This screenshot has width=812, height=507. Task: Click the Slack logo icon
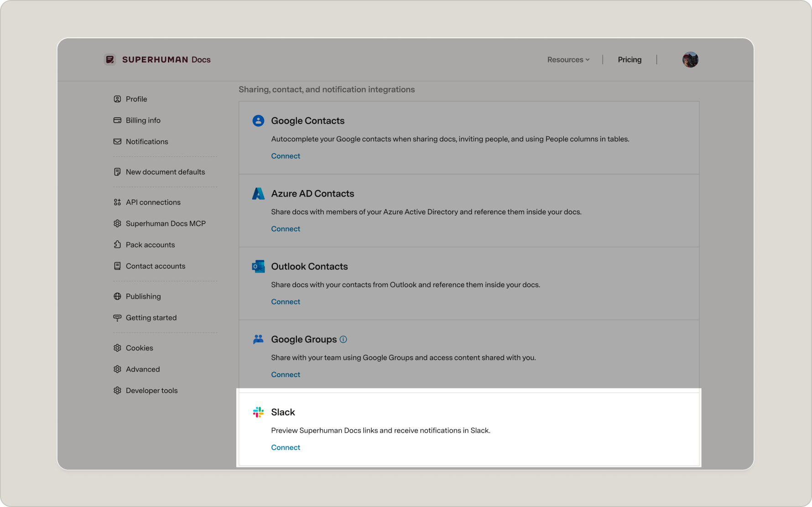(x=258, y=412)
